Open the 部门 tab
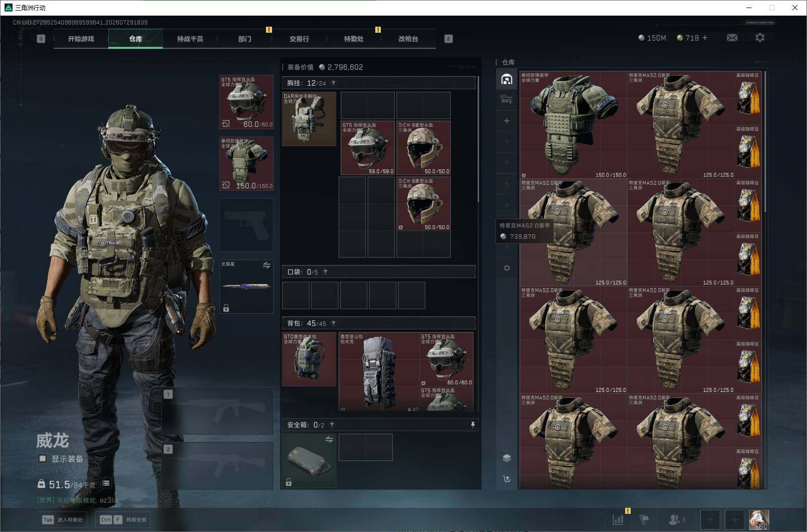 point(245,39)
